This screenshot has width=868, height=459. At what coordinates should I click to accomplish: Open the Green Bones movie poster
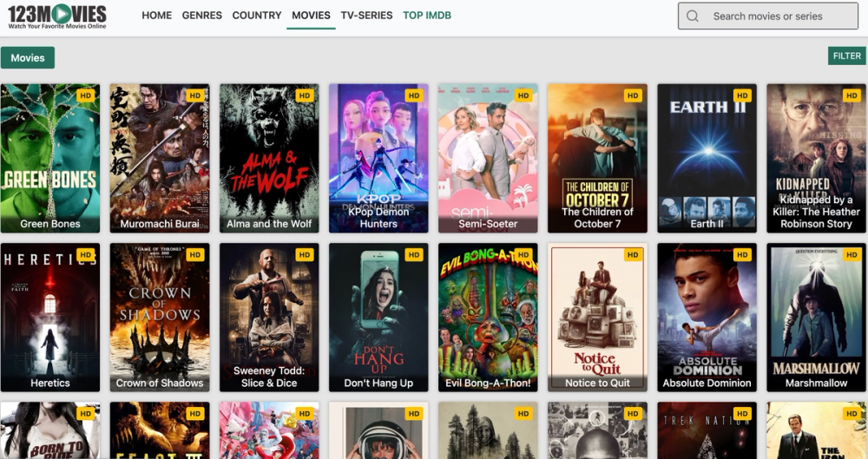click(x=50, y=158)
